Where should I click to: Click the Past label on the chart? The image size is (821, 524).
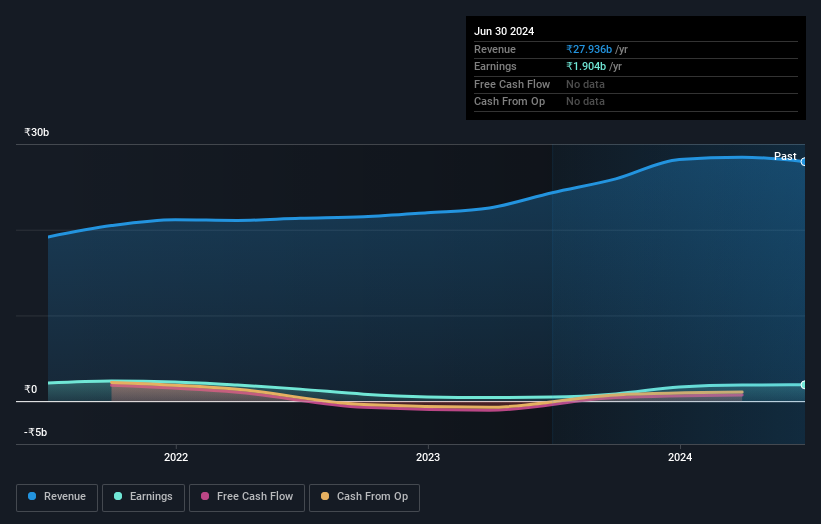[x=785, y=156]
